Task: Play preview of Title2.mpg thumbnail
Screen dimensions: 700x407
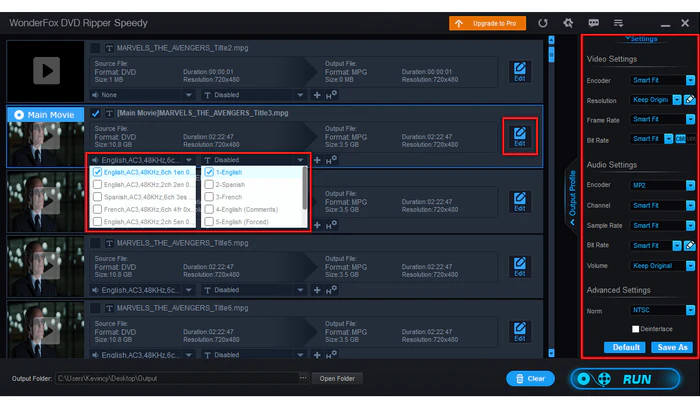Action: click(46, 71)
